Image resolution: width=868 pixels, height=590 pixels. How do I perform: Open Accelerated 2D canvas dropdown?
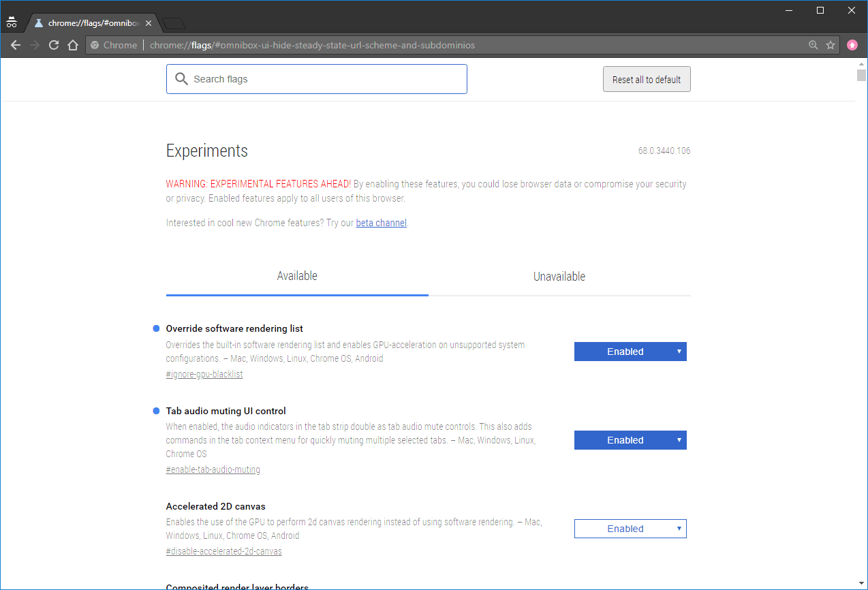tap(630, 529)
